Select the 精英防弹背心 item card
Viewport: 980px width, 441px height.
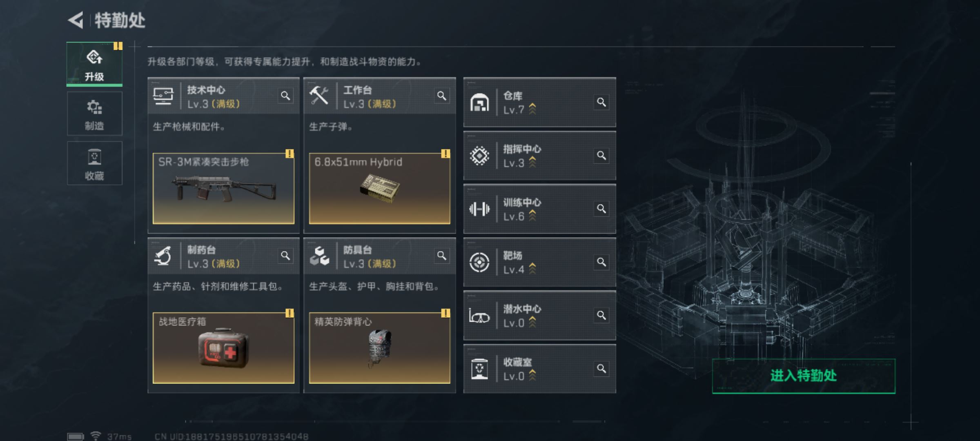point(379,348)
